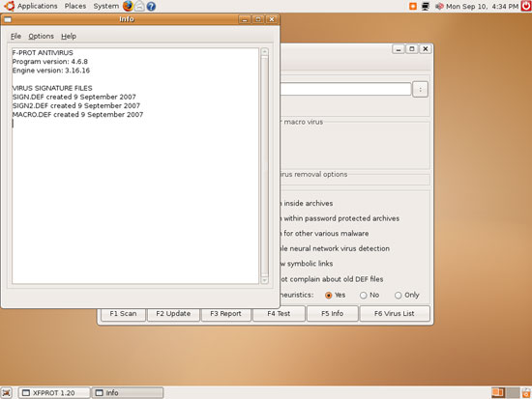
Task: Select the Yes heuristics radio button
Action: tap(328, 295)
